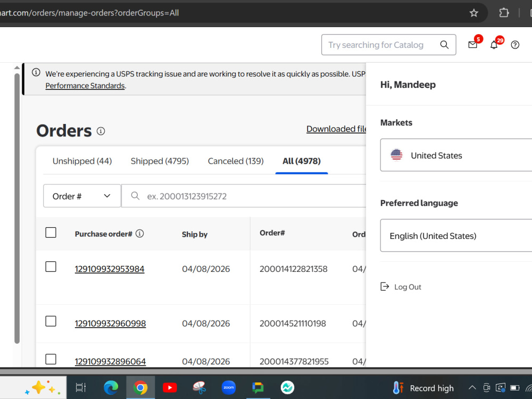Screen dimensions: 532x399
Task: Open the teal chart app on taskbar
Action: click(x=287, y=387)
